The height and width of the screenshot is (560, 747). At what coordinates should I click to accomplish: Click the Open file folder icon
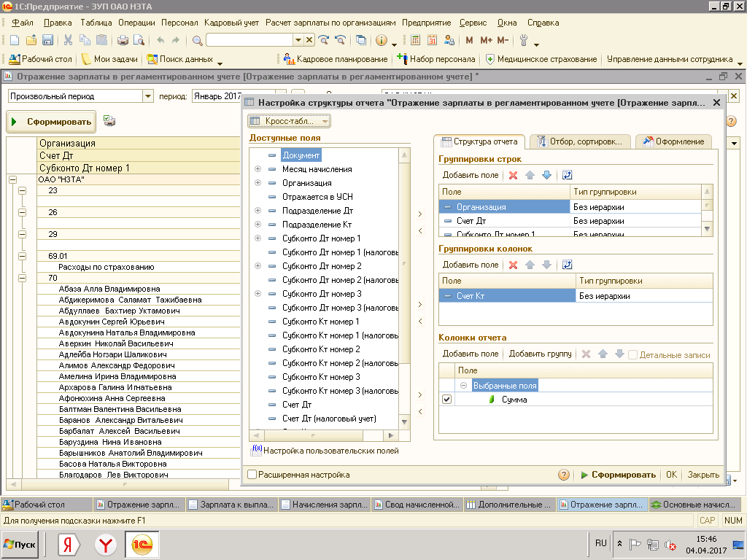pyautogui.click(x=31, y=41)
